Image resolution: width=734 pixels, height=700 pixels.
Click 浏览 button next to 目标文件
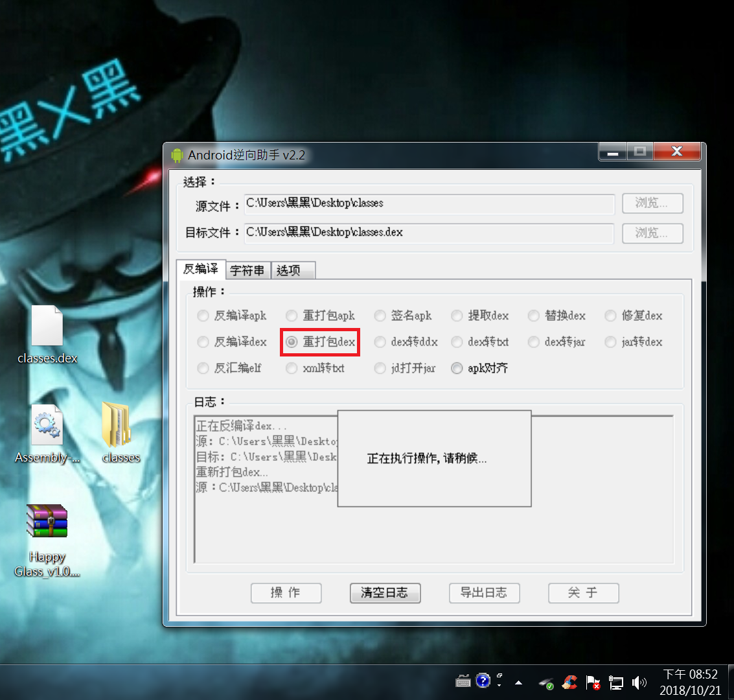652,233
